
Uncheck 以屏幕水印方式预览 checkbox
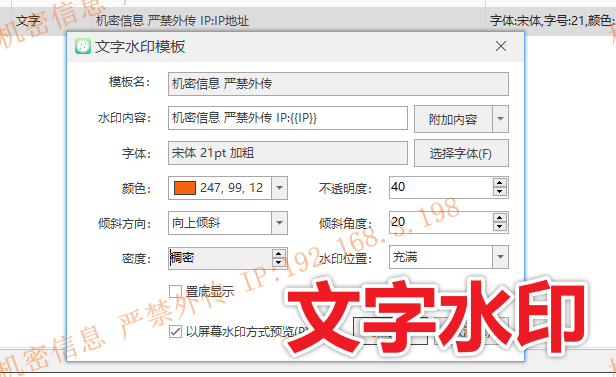(x=175, y=332)
